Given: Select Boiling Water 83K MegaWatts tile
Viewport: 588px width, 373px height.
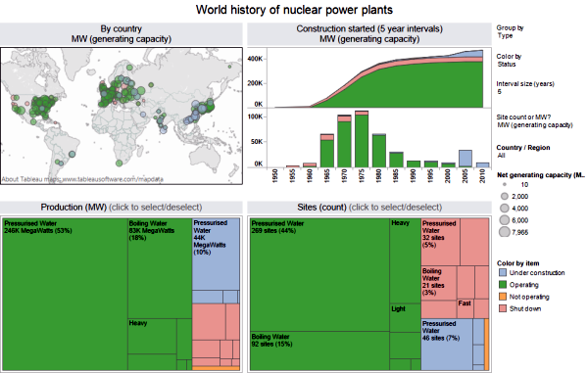Looking at the screenshot, I should pos(160,268).
